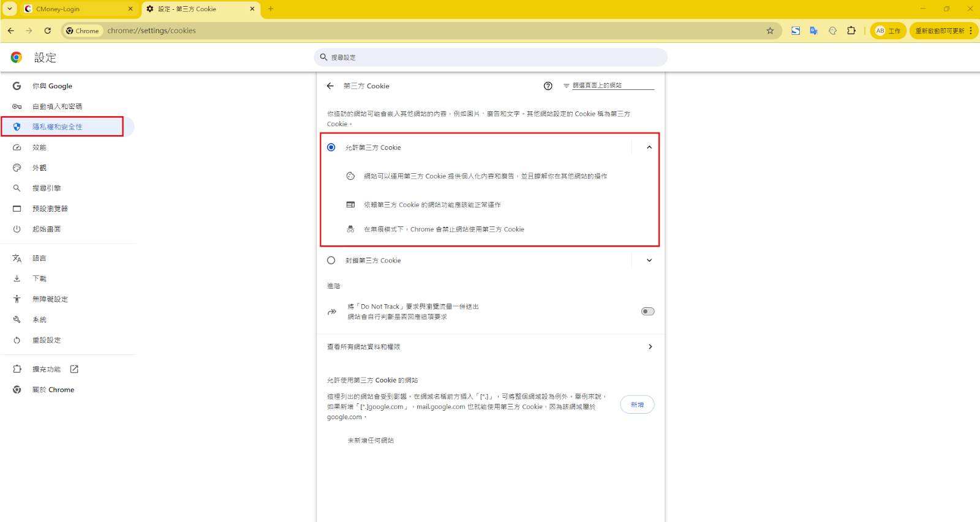
Task: Close the CMoney-Login tab
Action: pyautogui.click(x=130, y=9)
